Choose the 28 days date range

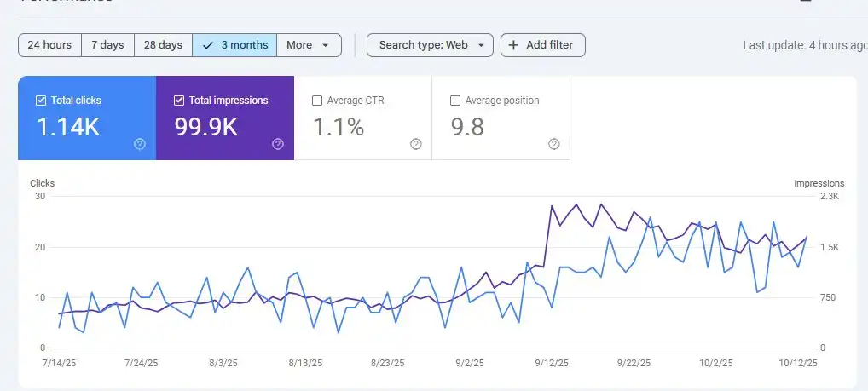click(163, 45)
